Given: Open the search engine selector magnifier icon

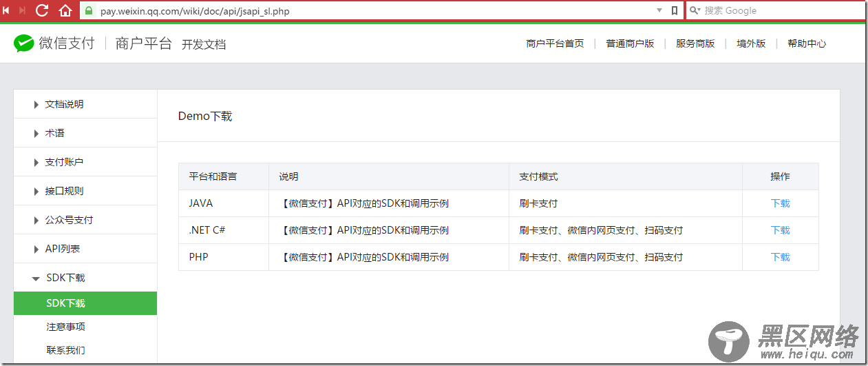Looking at the screenshot, I should (695, 10).
